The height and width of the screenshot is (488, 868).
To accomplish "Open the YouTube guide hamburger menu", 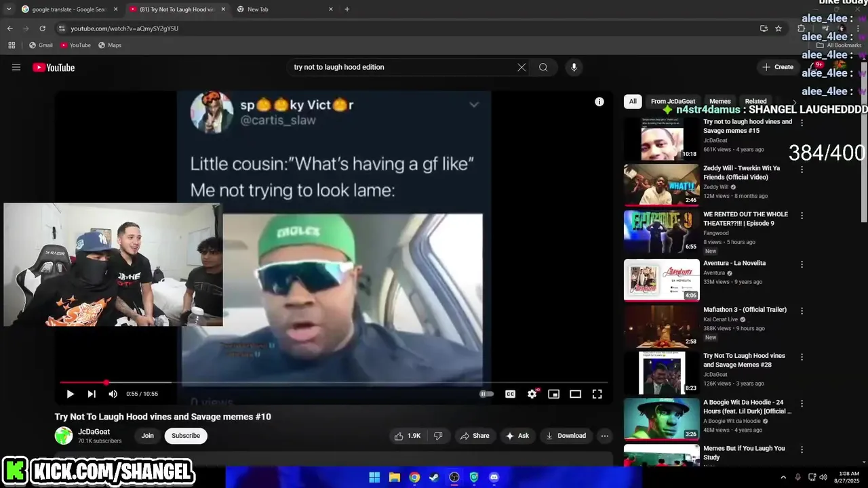I will click(16, 67).
